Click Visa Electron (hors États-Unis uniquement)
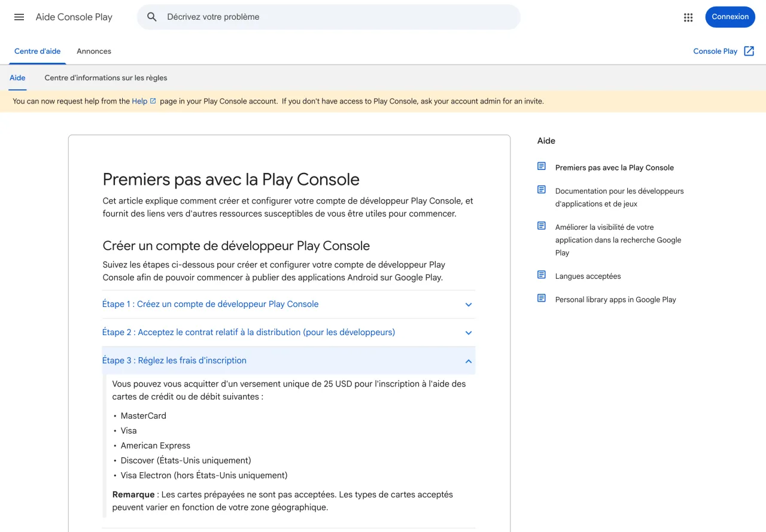 [204, 475]
